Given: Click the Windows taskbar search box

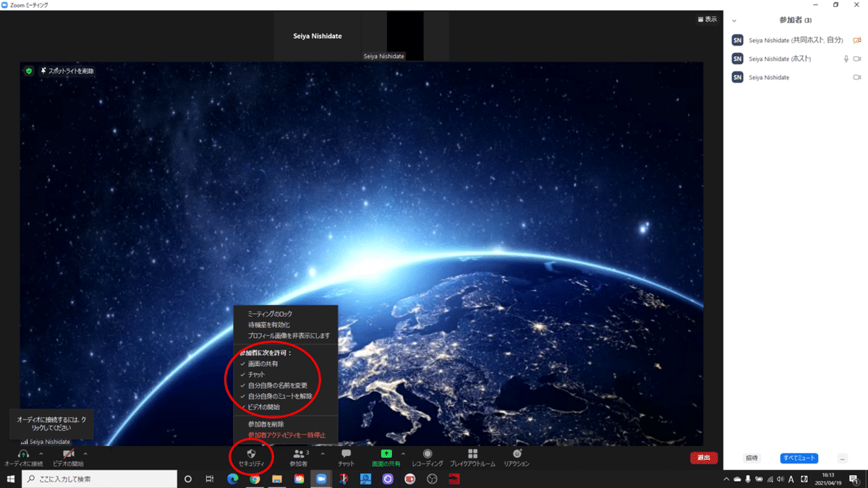Looking at the screenshot, I should pyautogui.click(x=99, y=479).
